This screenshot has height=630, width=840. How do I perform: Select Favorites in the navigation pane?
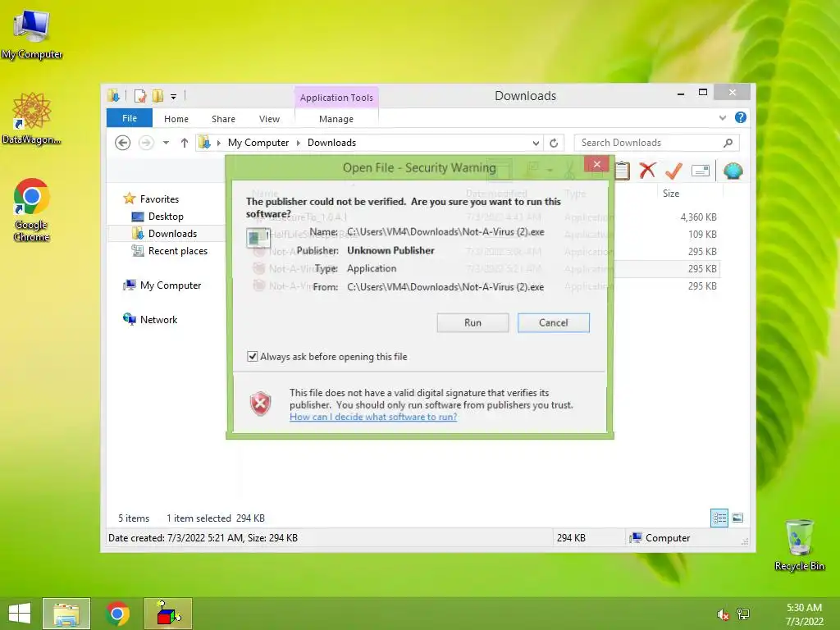point(159,199)
